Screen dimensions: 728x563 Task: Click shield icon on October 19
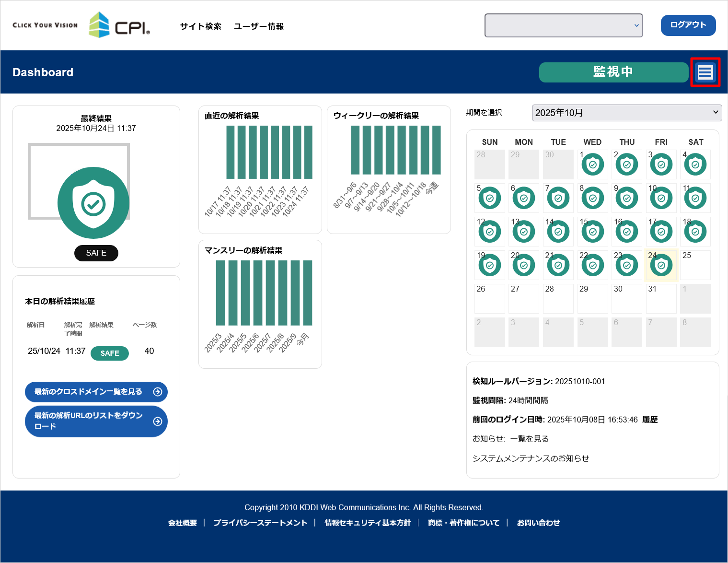[489, 265]
